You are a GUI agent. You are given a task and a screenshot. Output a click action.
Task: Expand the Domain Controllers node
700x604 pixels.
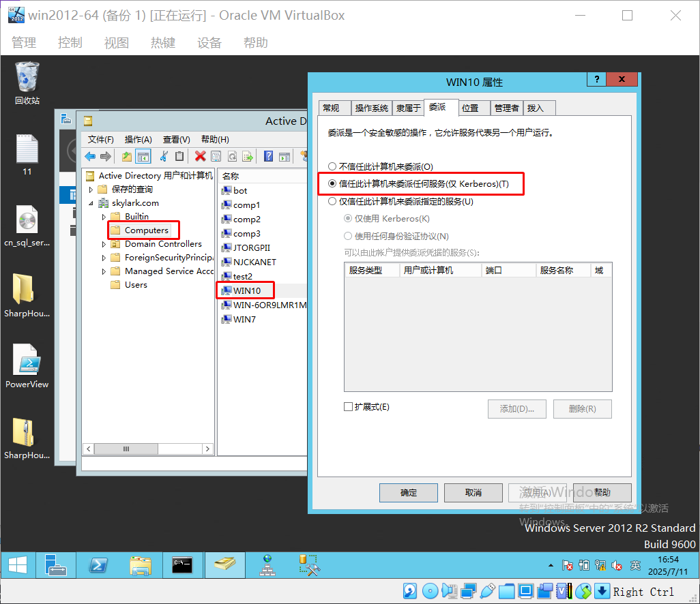104,244
